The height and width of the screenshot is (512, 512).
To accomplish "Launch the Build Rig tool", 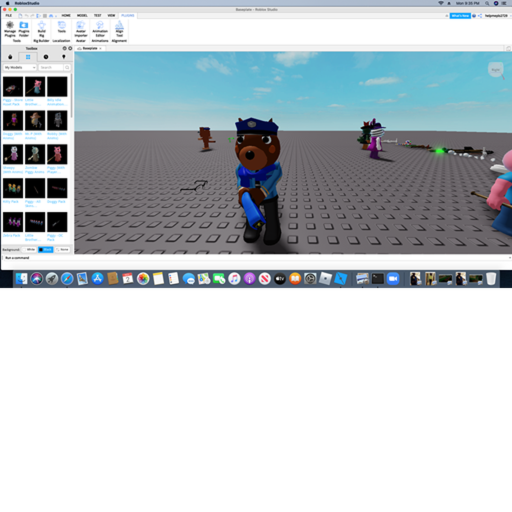I will point(42,29).
